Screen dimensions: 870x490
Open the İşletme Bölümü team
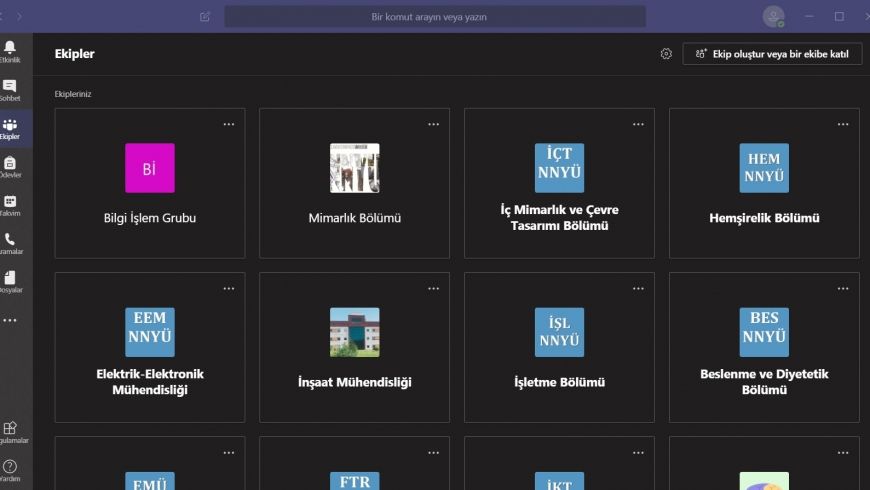tap(559, 348)
